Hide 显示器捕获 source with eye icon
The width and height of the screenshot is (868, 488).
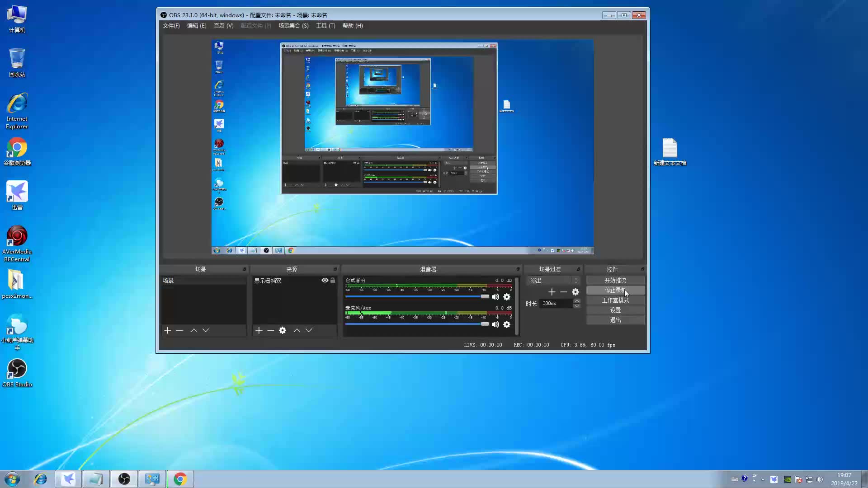click(325, 280)
